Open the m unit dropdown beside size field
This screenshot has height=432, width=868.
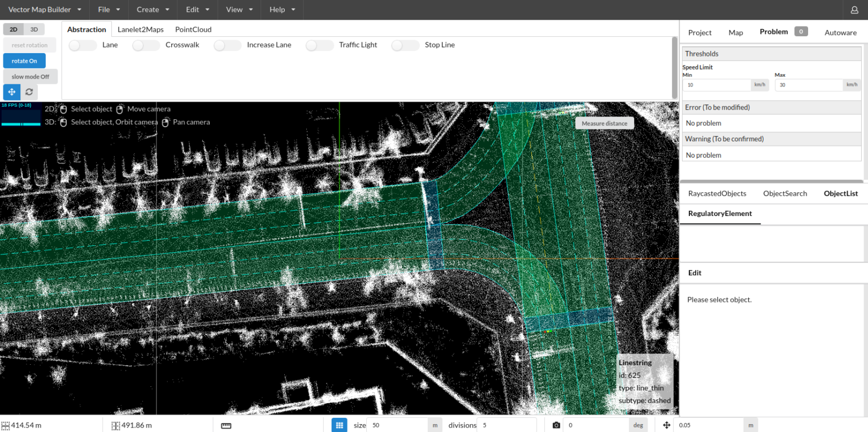435,425
